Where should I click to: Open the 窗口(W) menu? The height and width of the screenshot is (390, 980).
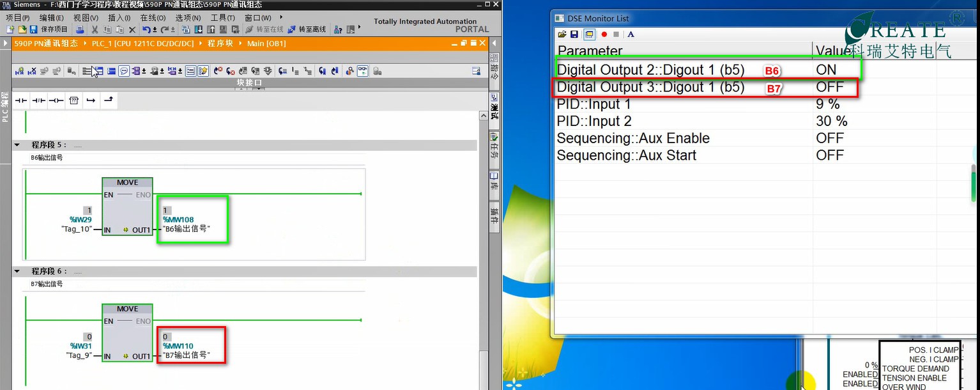(258, 17)
